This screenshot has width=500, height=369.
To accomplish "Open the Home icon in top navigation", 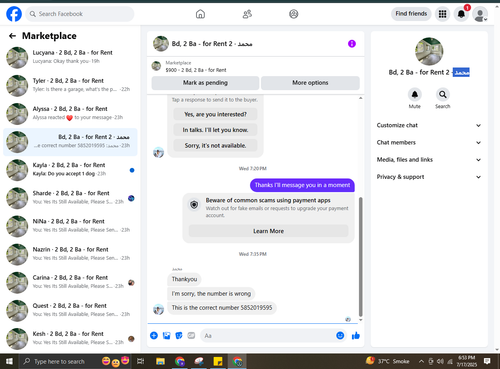I will (x=200, y=14).
